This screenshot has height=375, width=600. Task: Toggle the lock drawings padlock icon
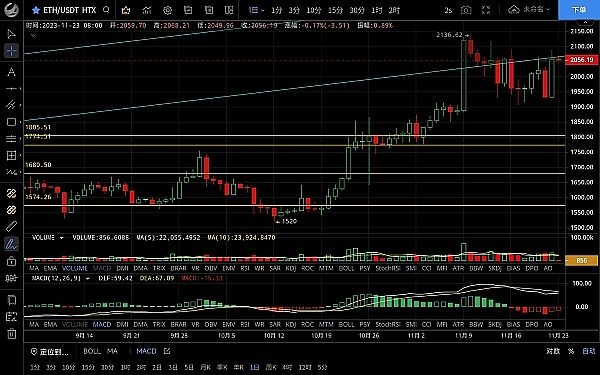tap(11, 261)
